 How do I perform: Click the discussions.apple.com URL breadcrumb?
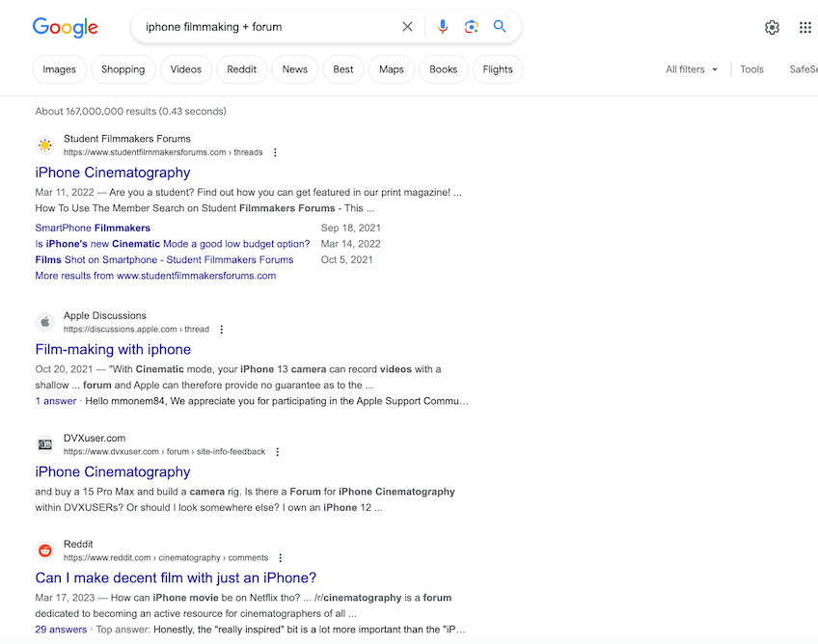tap(136, 329)
